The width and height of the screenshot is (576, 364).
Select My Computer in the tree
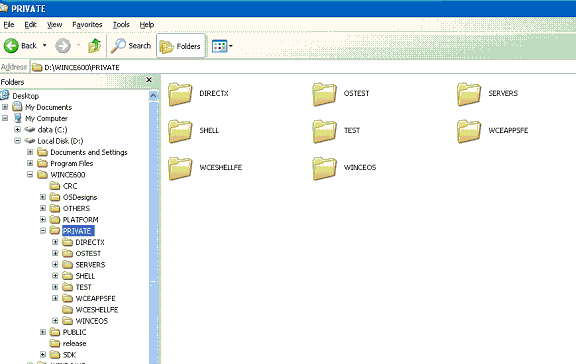(46, 119)
